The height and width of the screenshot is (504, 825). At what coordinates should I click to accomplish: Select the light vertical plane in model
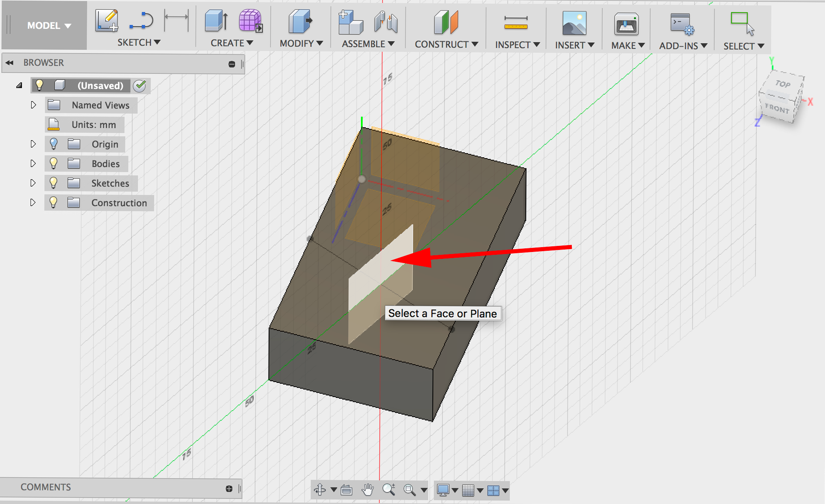(x=381, y=285)
